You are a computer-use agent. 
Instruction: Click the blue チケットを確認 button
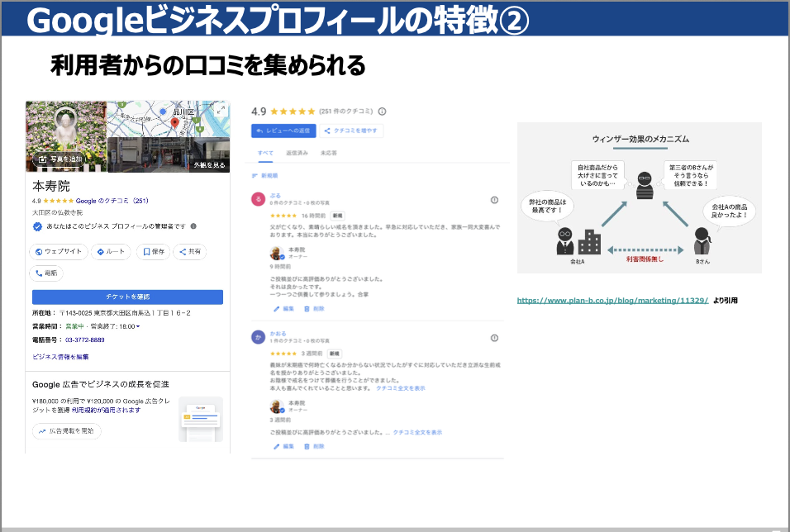[x=127, y=297]
